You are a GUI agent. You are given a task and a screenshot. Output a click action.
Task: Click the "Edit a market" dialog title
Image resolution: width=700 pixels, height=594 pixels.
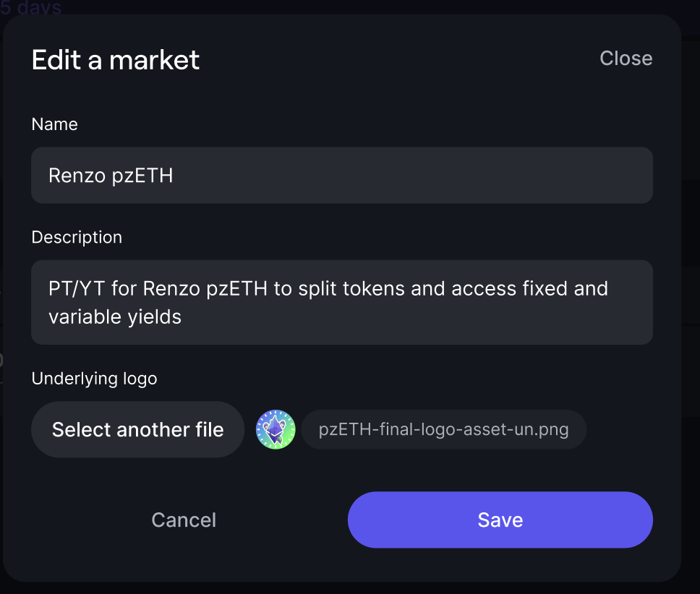pos(116,59)
